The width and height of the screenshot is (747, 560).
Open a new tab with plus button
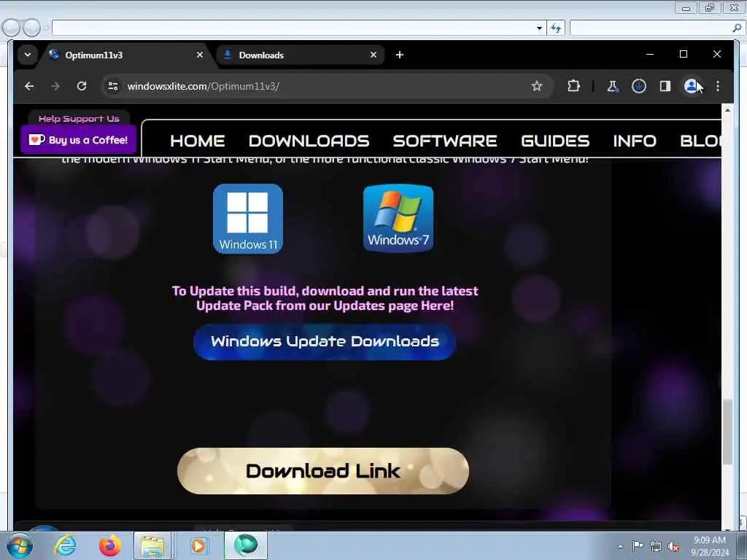400,55
